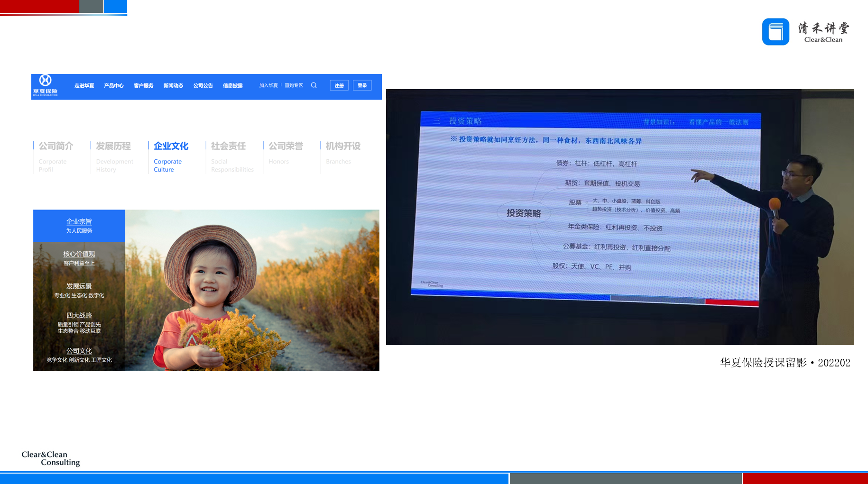The image size is (868, 484).
Task: Switch to the 发展历程 tab
Action: click(x=113, y=146)
